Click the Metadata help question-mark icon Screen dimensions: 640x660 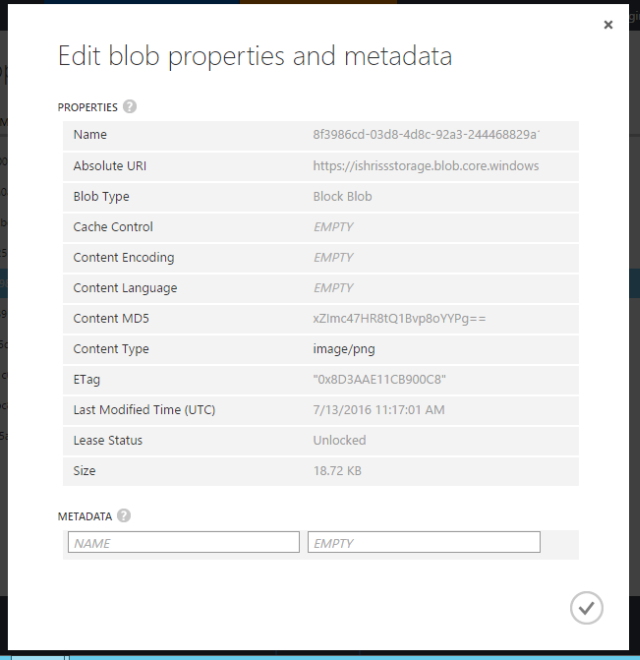[124, 516]
